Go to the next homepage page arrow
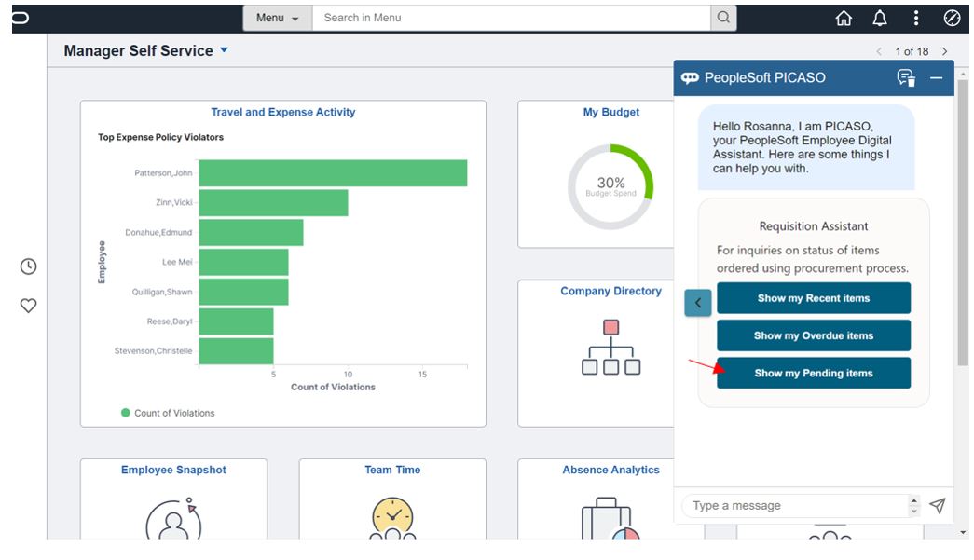 click(x=944, y=51)
